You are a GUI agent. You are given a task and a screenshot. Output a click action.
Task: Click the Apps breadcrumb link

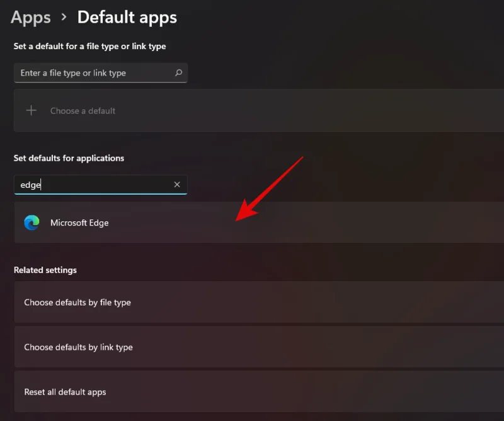[x=30, y=17]
